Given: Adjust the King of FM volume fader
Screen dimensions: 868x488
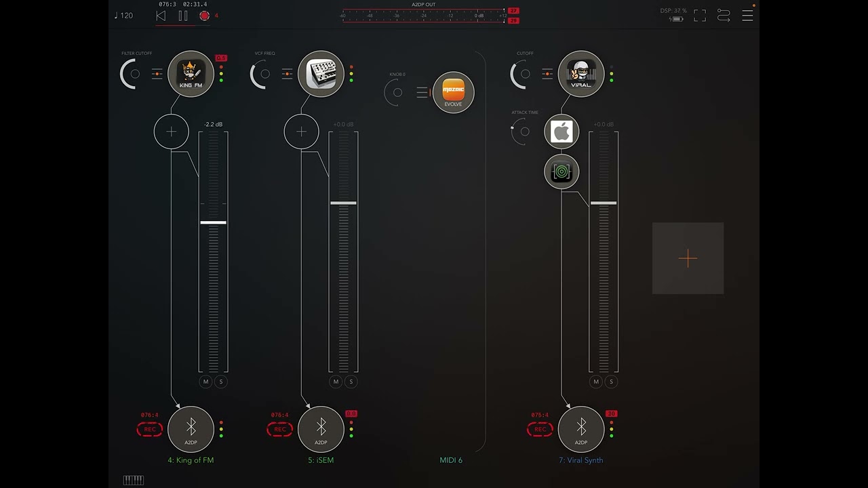Looking at the screenshot, I should [x=213, y=222].
